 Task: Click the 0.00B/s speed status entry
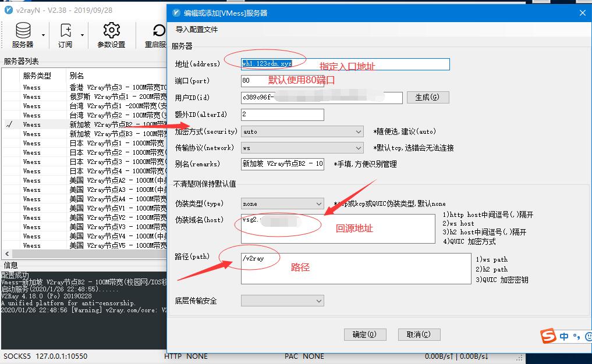click(x=456, y=356)
